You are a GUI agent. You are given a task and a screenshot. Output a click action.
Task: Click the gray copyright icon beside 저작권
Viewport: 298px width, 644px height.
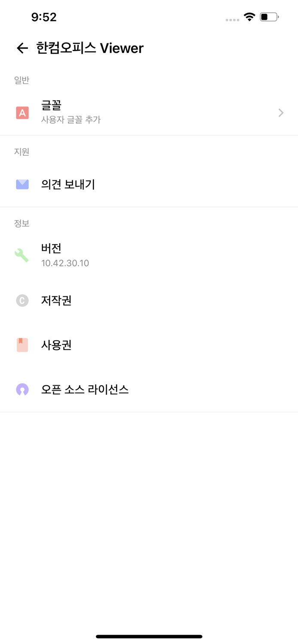pyautogui.click(x=22, y=301)
